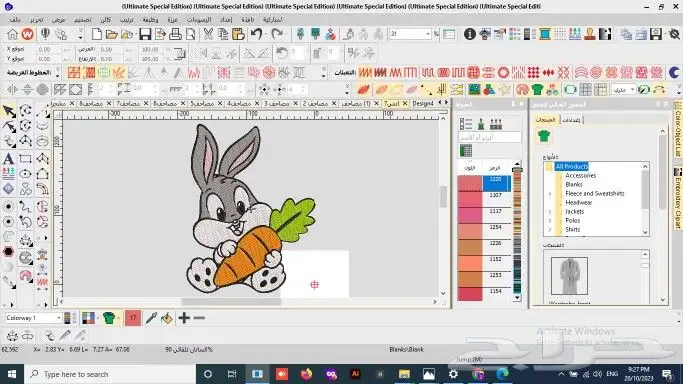Toggle the green T-shirt in the Colorway toolbar
This screenshot has height=384, width=683.
108,318
